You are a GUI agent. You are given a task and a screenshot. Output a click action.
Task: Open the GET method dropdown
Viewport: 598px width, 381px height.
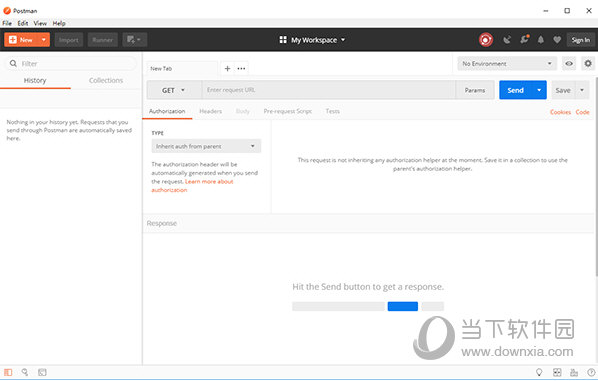pyautogui.click(x=174, y=90)
